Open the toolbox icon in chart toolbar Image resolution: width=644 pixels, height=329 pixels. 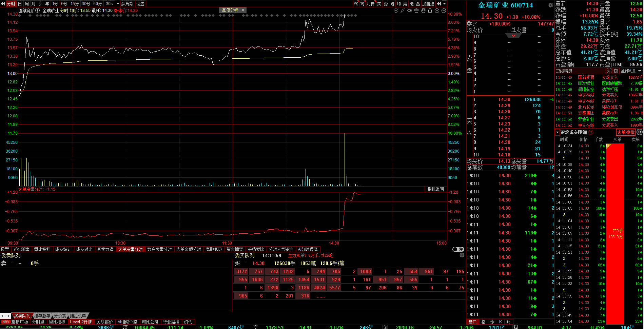pyautogui.click(x=416, y=11)
